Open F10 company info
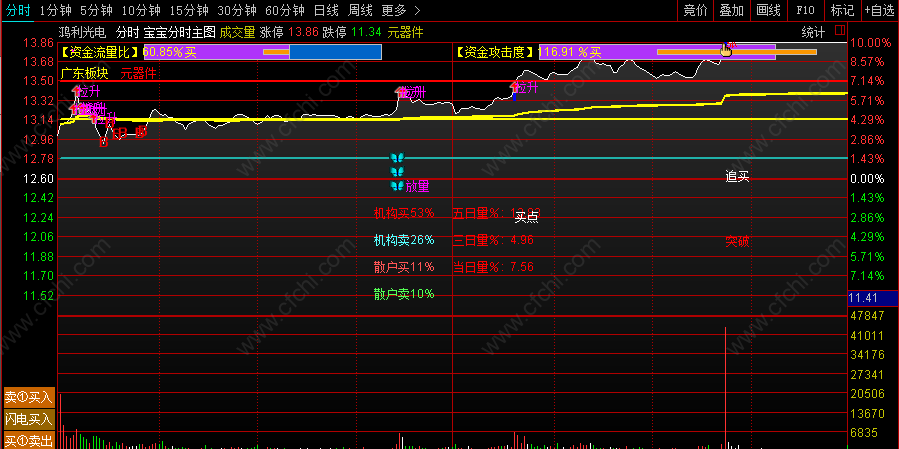Screen dimensions: 899x449 click(805, 10)
